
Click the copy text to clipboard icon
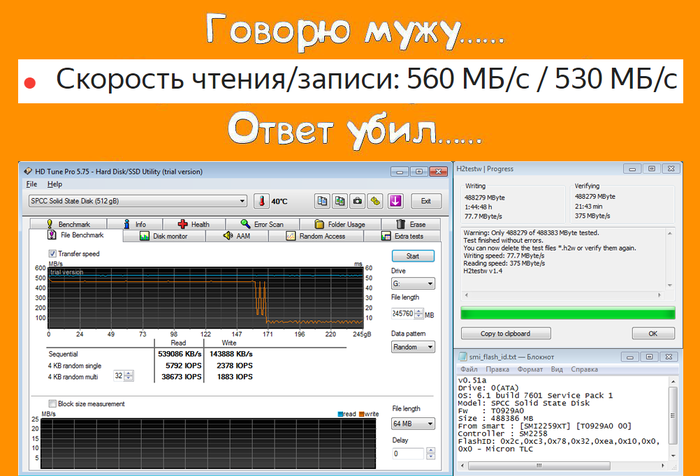tap(322, 201)
